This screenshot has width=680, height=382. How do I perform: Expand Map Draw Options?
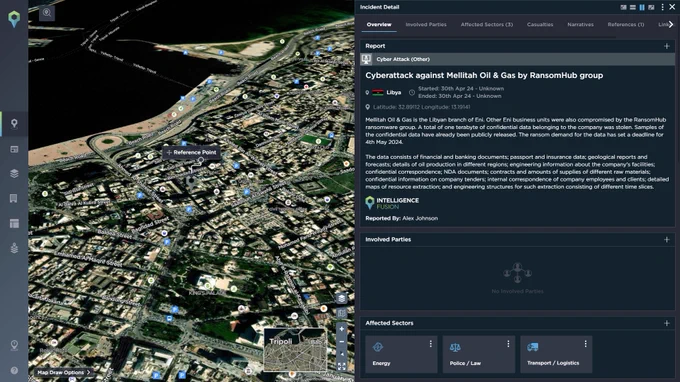tap(64, 372)
